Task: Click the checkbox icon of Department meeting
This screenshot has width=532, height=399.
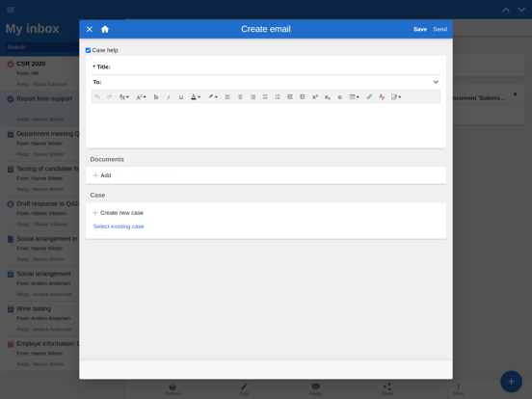Action: (x=11, y=134)
